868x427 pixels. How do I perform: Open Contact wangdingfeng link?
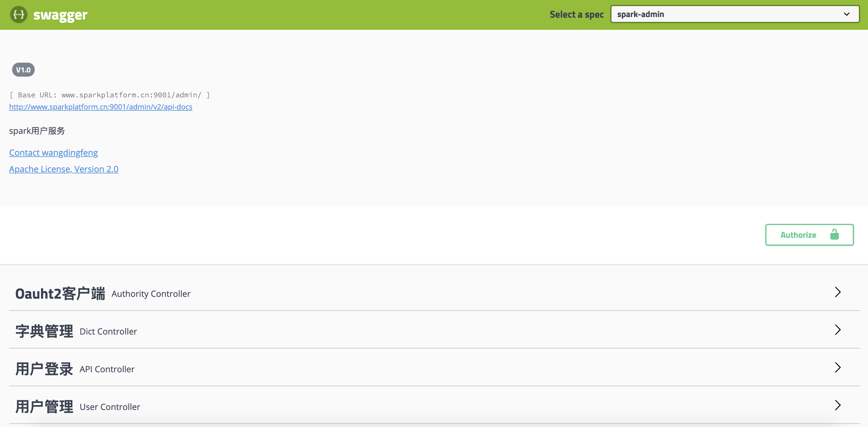[53, 153]
